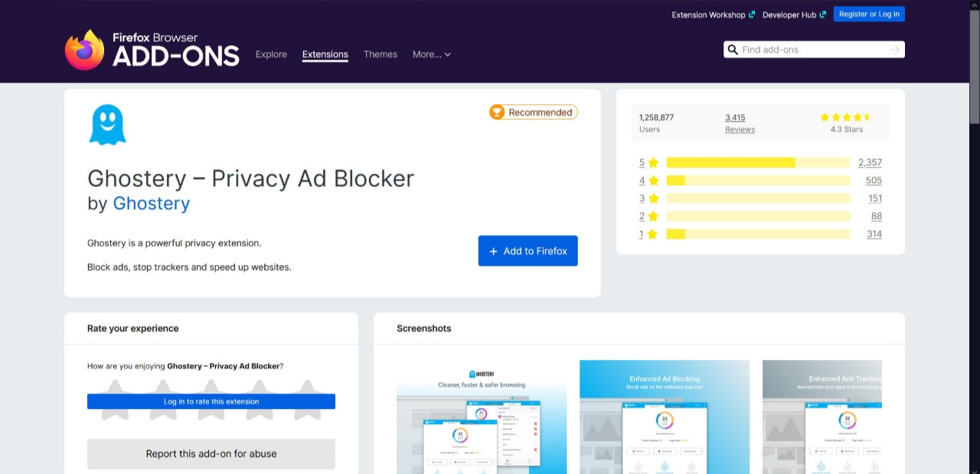Go to the Explore section
This screenshot has height=474, width=980.
271,54
